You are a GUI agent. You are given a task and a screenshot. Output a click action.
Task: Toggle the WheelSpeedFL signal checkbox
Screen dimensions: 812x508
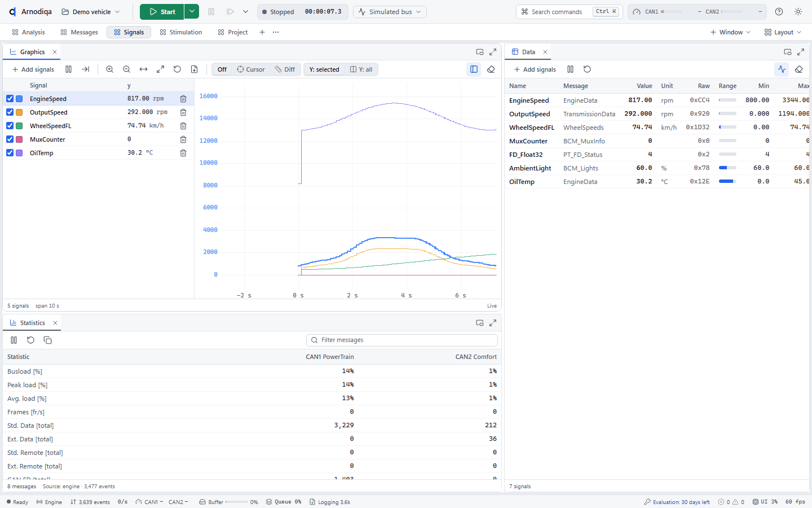10,126
